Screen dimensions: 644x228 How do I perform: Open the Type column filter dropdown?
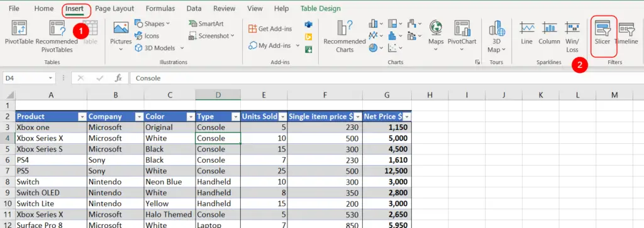click(235, 117)
